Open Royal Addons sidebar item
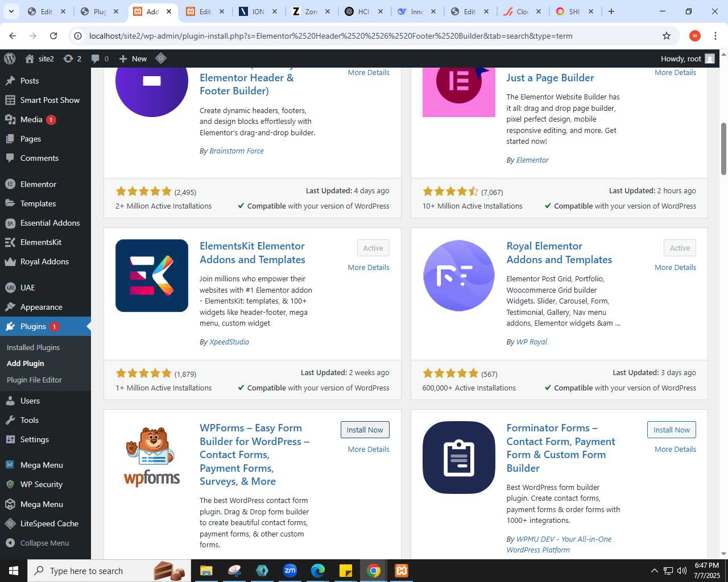The image size is (728, 582). (45, 261)
